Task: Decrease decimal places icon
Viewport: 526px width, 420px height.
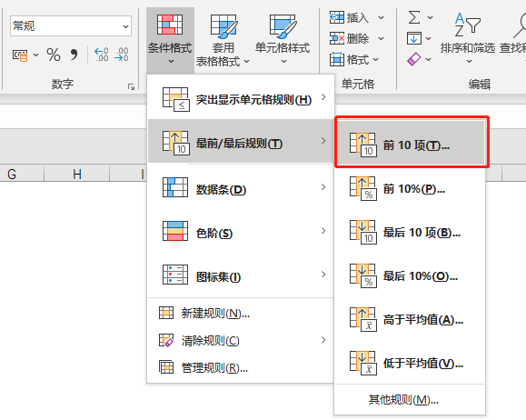Action: click(122, 55)
